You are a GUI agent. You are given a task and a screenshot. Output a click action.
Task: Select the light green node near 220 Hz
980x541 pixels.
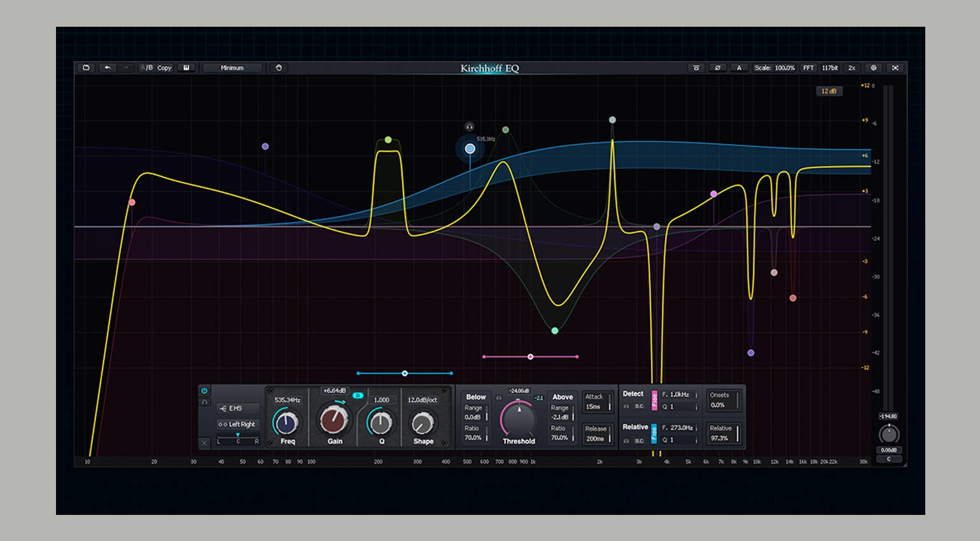point(388,139)
